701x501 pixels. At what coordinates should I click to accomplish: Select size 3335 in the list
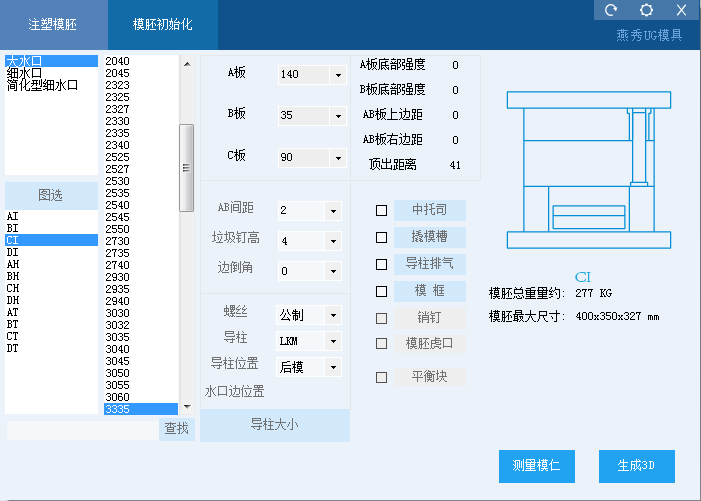coord(141,409)
